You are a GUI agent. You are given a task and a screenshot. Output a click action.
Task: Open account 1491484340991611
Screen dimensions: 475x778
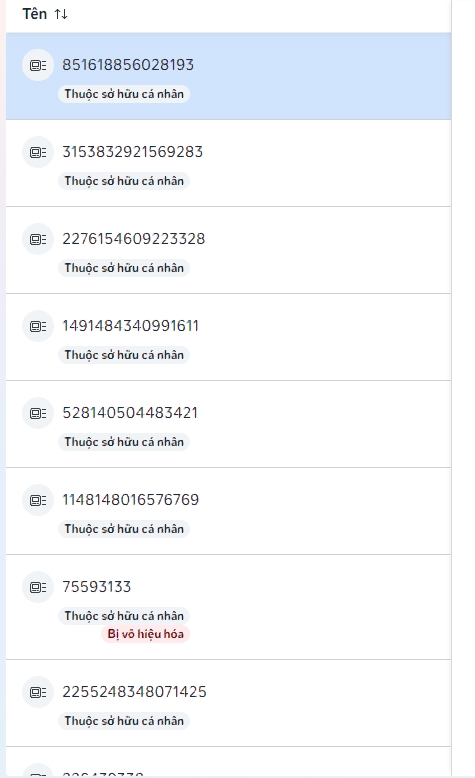click(228, 337)
